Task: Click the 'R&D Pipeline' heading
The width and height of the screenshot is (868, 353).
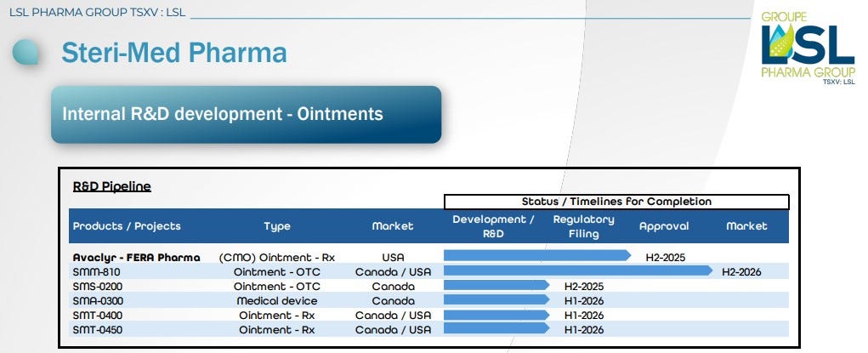Action: (112, 186)
